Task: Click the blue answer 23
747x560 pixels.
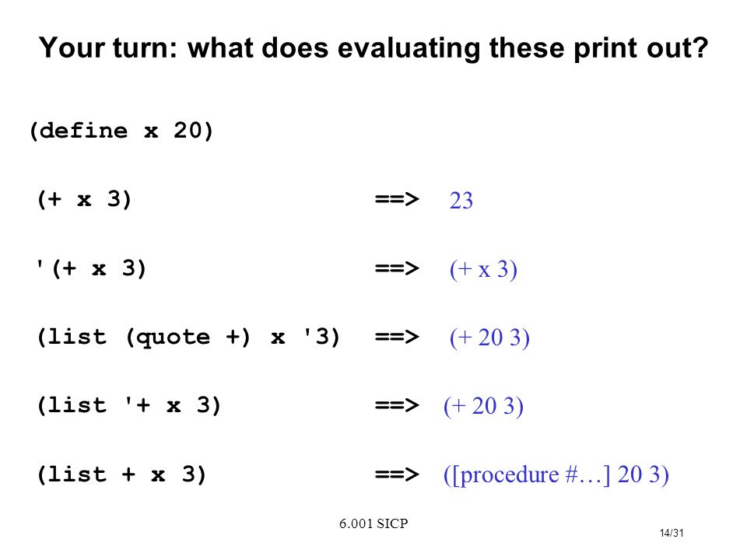Action: [x=461, y=201]
